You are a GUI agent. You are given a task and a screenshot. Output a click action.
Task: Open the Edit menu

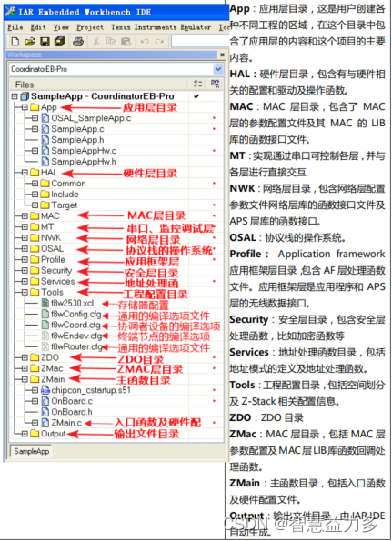coord(38,27)
